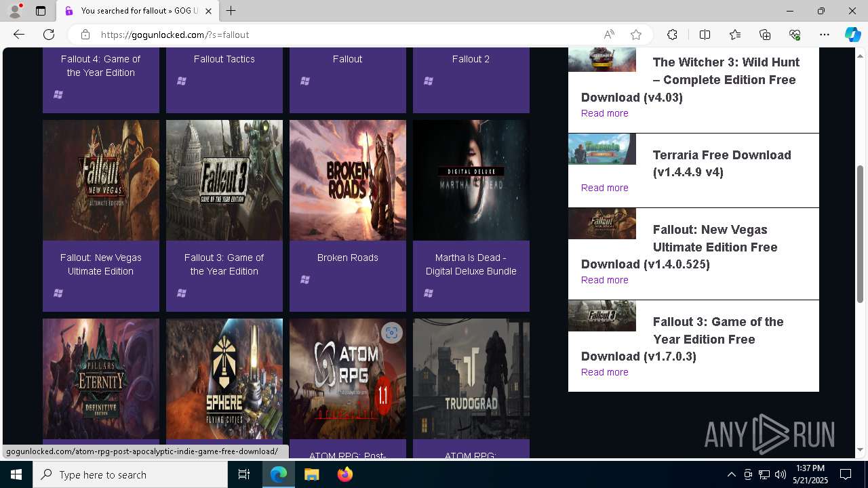Open the Collections icon
The image size is (868, 488).
pos(765,35)
